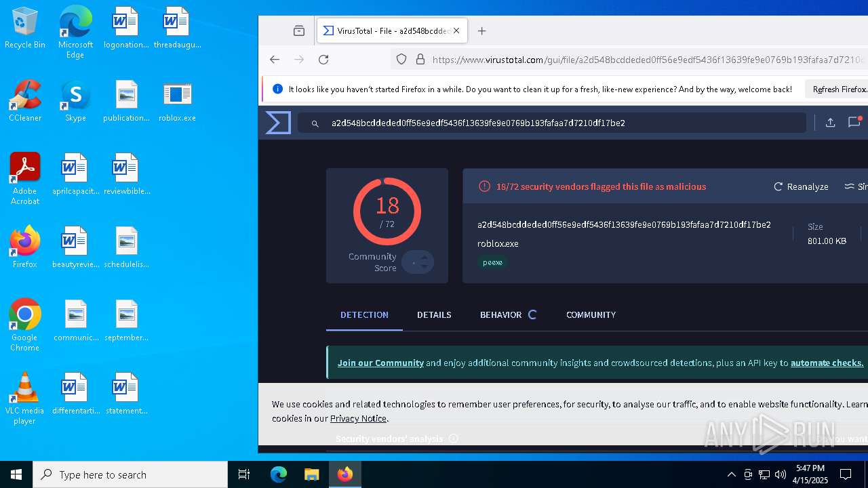The image size is (868, 488).
Task: Open Adobe Acrobat desktop shortcut
Action: point(25,179)
